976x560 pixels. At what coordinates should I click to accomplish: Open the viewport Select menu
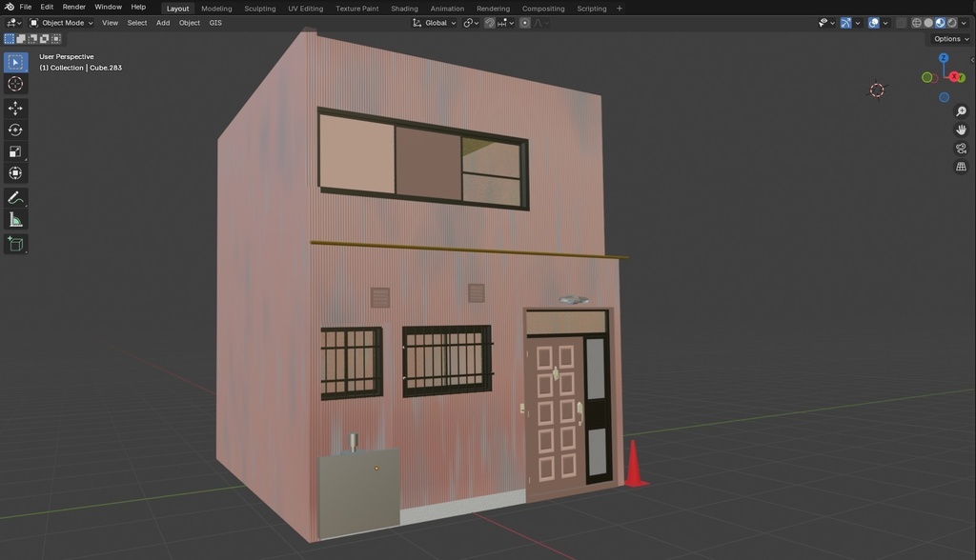(137, 23)
